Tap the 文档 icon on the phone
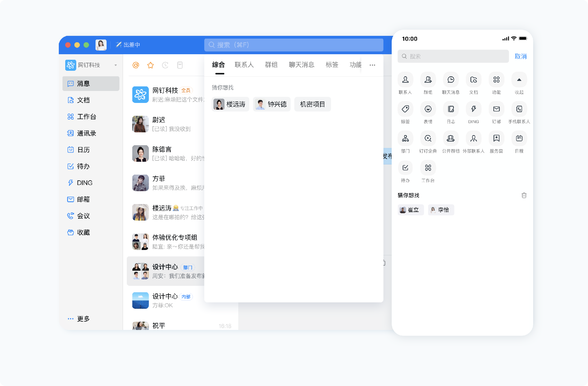The image size is (588, 386). click(x=473, y=80)
